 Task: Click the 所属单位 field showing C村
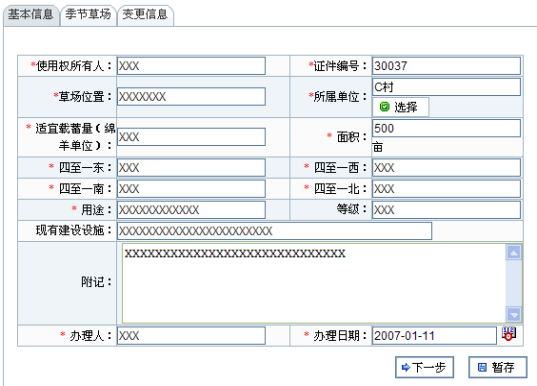click(446, 87)
